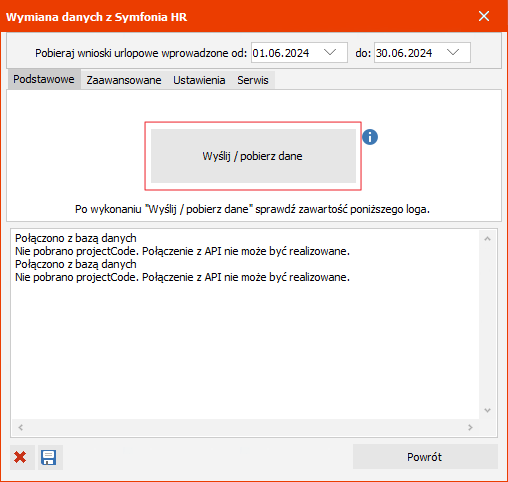Click the log scroll right arrow
This screenshot has height=482, width=508.
[470, 427]
